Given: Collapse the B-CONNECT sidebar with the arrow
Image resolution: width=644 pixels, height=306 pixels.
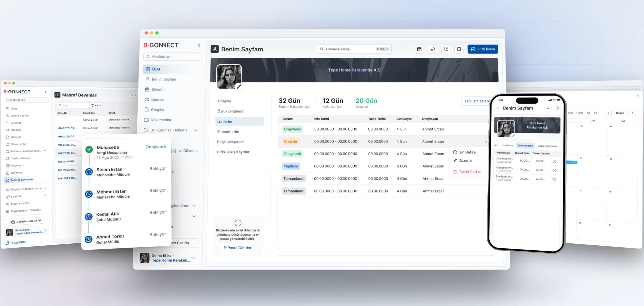Looking at the screenshot, I should pyautogui.click(x=199, y=45).
